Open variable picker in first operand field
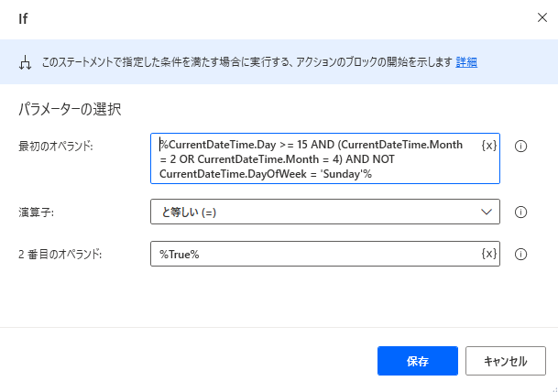The width and height of the screenshot is (558, 392). (488, 146)
